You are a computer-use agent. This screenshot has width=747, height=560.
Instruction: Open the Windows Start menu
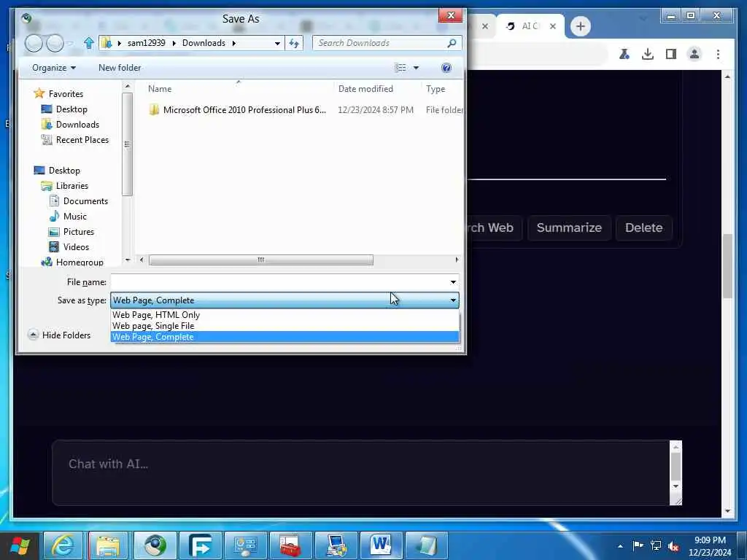20,545
